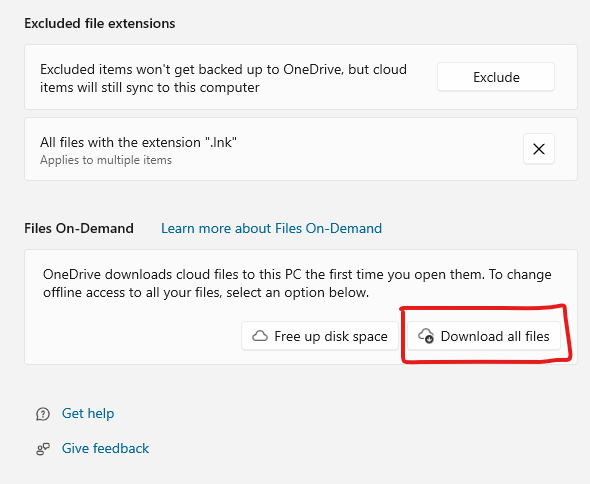Click the cloud download icon on Download all files
This screenshot has width=590, height=484.
tap(426, 336)
